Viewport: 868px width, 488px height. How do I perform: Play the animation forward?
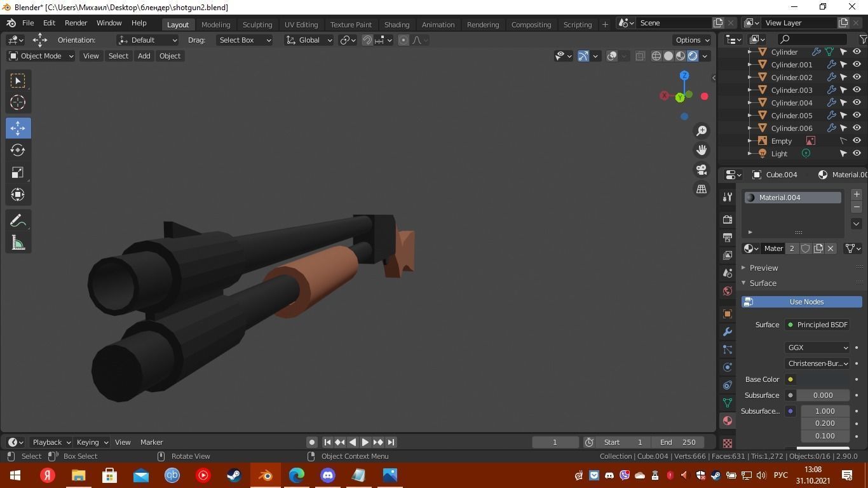pyautogui.click(x=365, y=442)
